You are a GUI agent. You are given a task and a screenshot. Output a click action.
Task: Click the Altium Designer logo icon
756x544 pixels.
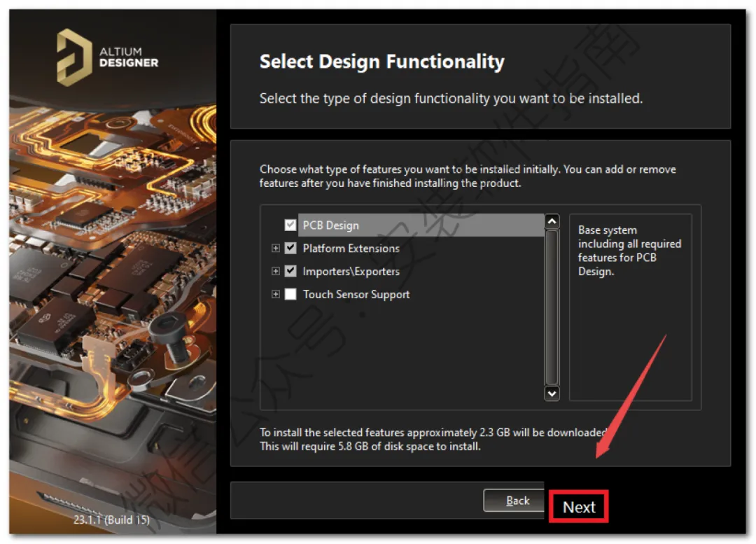point(73,57)
